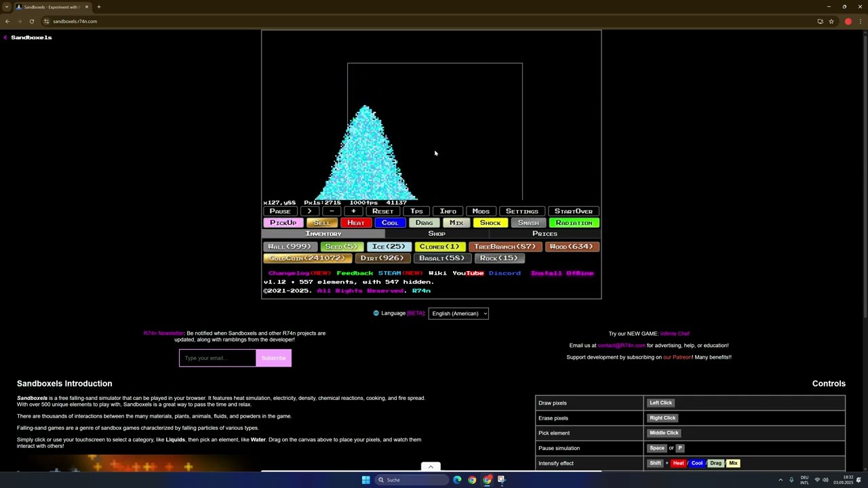Screen dimensions: 868x488
Task: Select the Smash tool
Action: [528, 223]
